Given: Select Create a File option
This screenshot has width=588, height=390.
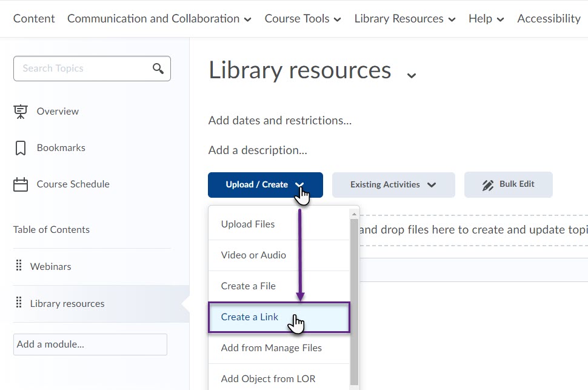Looking at the screenshot, I should (279, 286).
